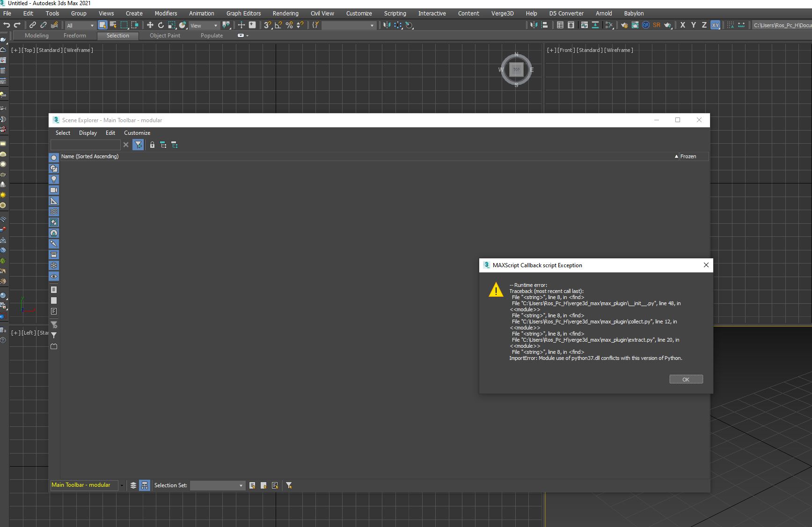Switch to the Freeform ribbon tab

tap(75, 36)
